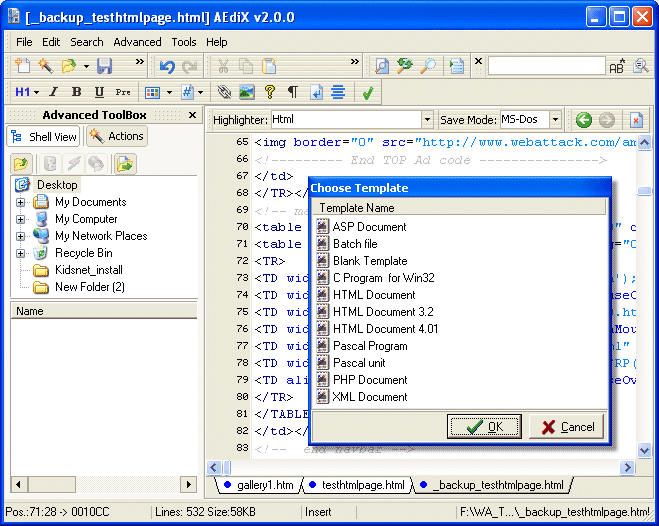Viewport: 659px width, 526px height.
Task: Click the match case AB icon
Action: pos(617,66)
